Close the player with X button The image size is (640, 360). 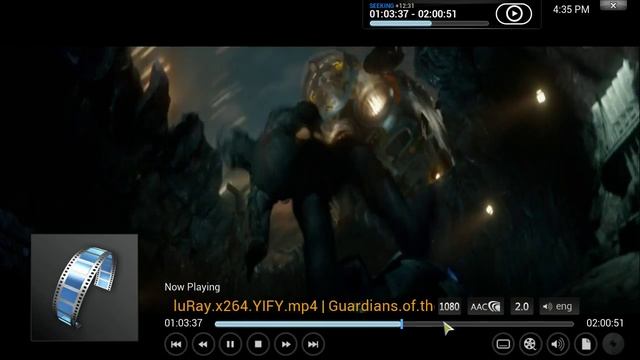coord(613,5)
